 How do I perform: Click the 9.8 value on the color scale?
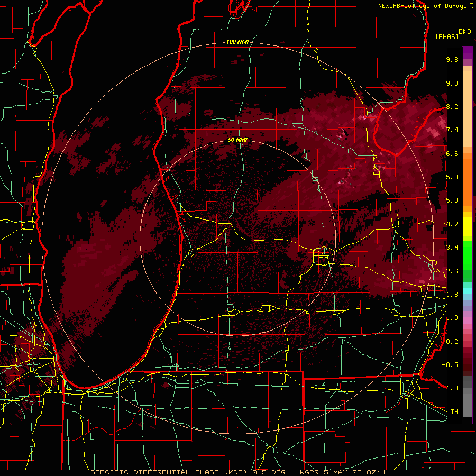tap(452, 59)
